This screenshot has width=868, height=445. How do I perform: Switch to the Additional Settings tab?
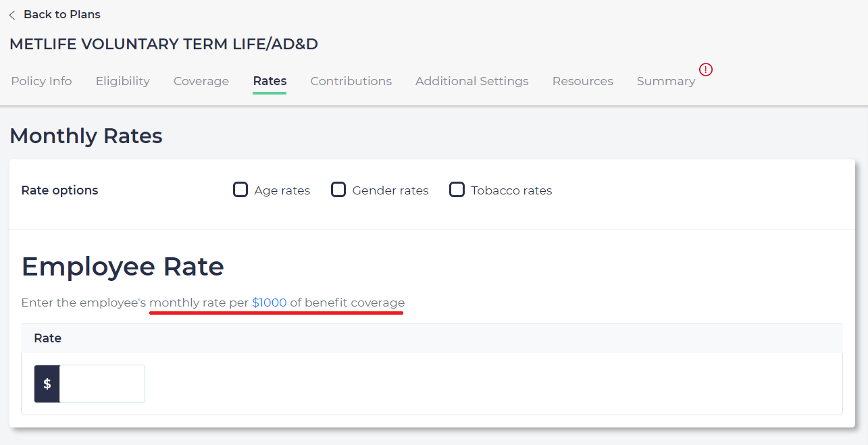point(471,81)
